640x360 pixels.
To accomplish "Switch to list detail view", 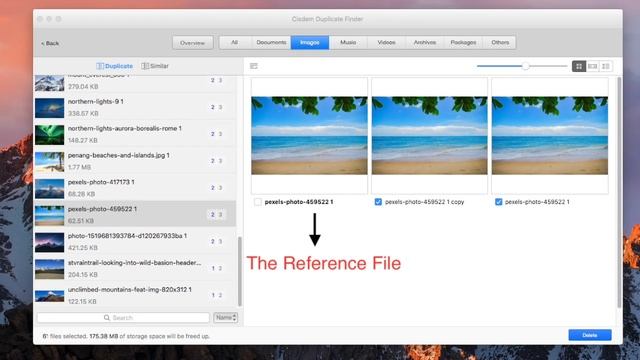I will [606, 66].
